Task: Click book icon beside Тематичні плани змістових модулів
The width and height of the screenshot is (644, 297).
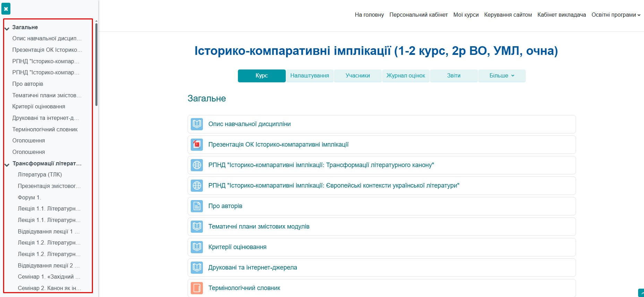Action: coord(197,226)
